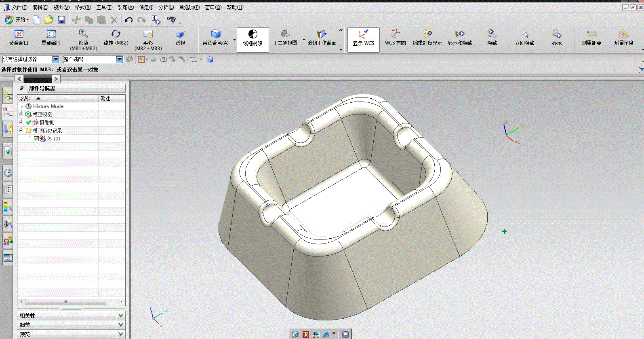Click the undo arrow in the toolbar
The height and width of the screenshot is (339, 644).
pos(128,20)
